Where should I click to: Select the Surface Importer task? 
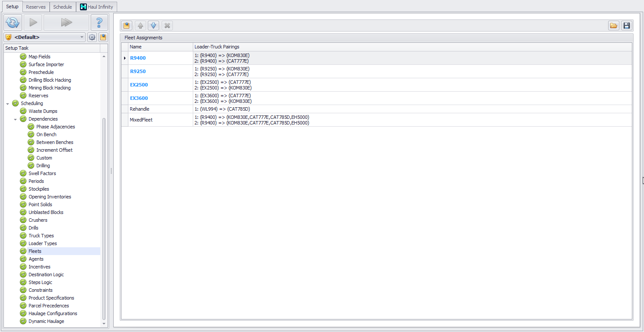click(46, 64)
